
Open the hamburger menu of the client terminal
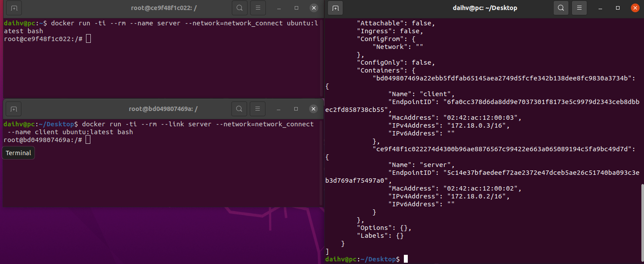(258, 109)
